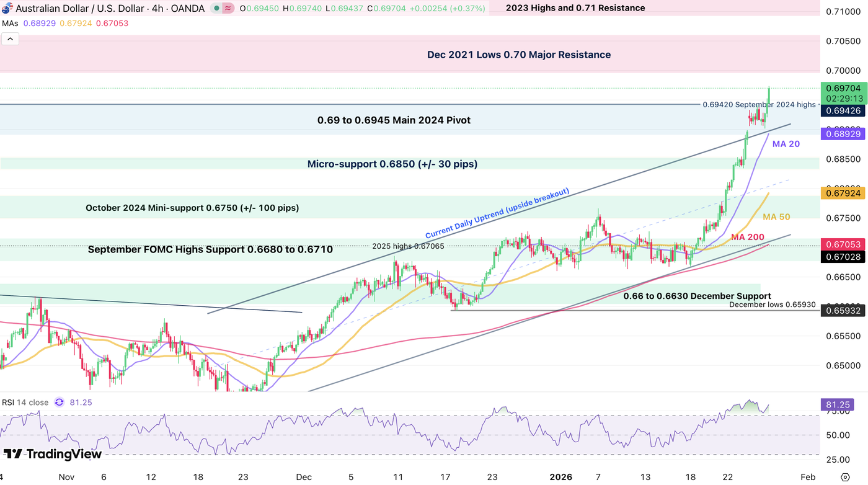Toggle the RSI 14 close indicator
This screenshot has width=868, height=485.
point(24,403)
